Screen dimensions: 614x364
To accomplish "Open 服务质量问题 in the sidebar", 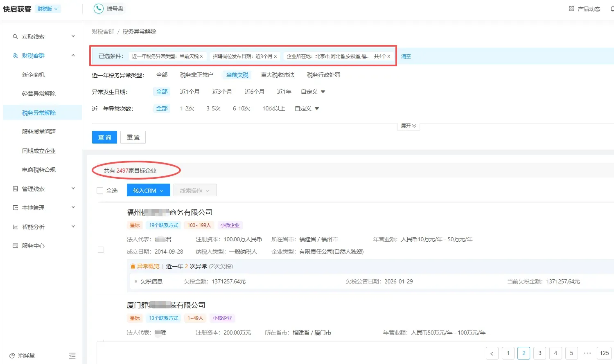I will click(x=39, y=132).
